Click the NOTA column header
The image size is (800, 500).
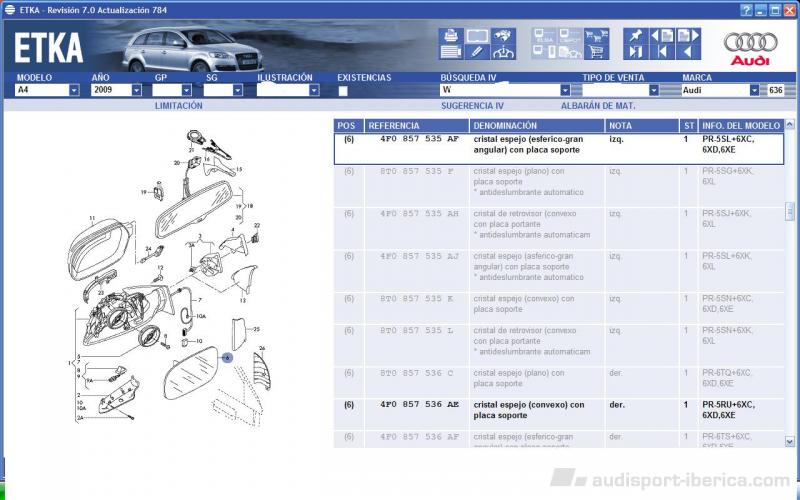[x=642, y=126]
